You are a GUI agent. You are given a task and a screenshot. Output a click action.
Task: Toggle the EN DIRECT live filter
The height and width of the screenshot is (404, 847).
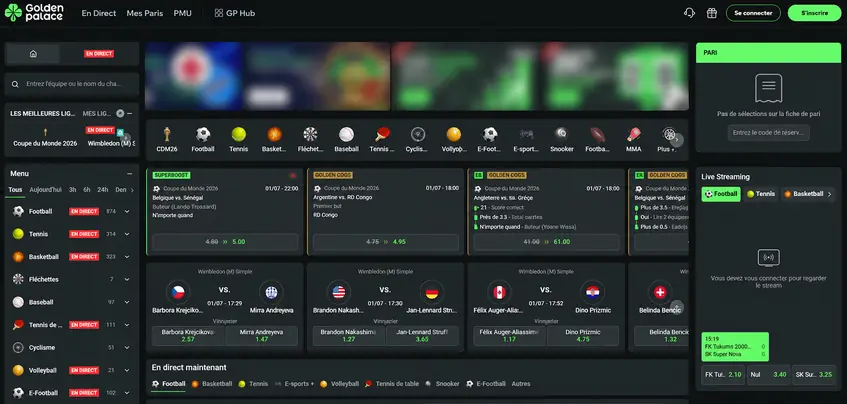(x=99, y=53)
